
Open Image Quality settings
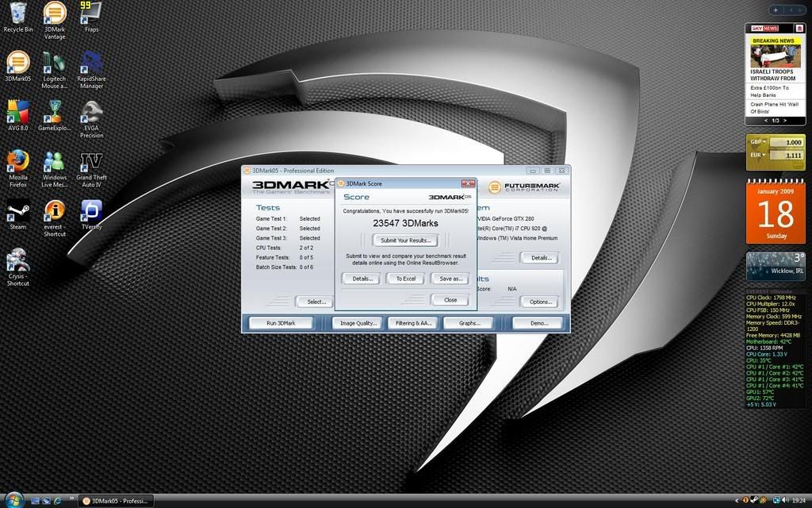pos(358,323)
